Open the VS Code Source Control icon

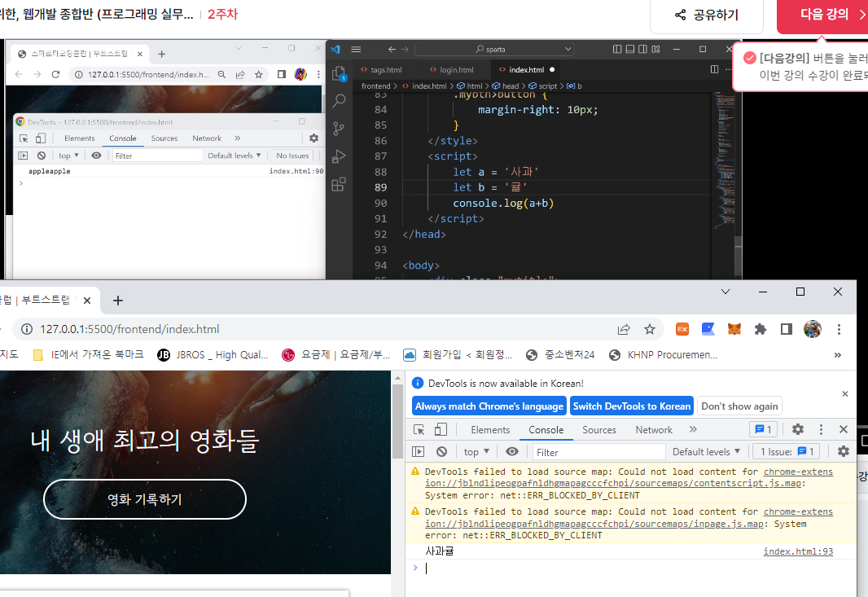click(339, 129)
